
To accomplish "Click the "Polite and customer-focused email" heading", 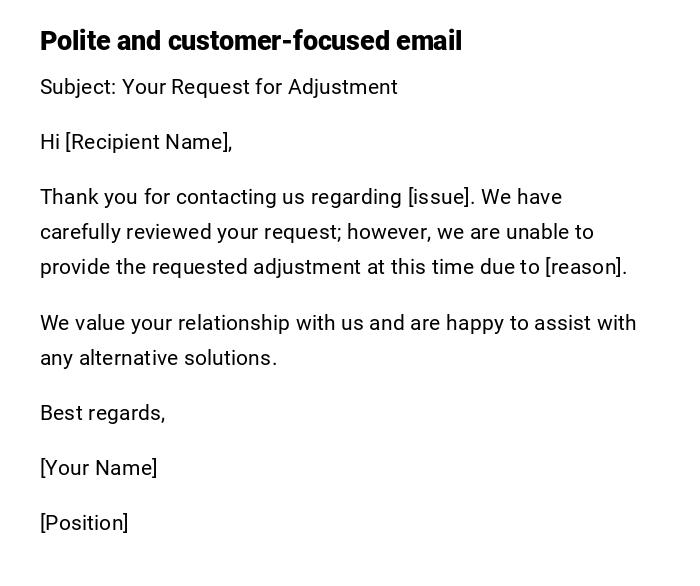I will (x=250, y=41).
